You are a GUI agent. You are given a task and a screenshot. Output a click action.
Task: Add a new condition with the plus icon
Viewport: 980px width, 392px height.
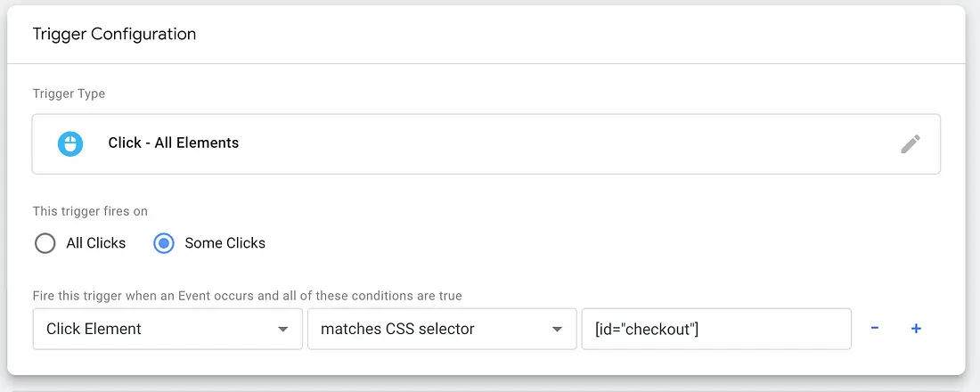(916, 328)
